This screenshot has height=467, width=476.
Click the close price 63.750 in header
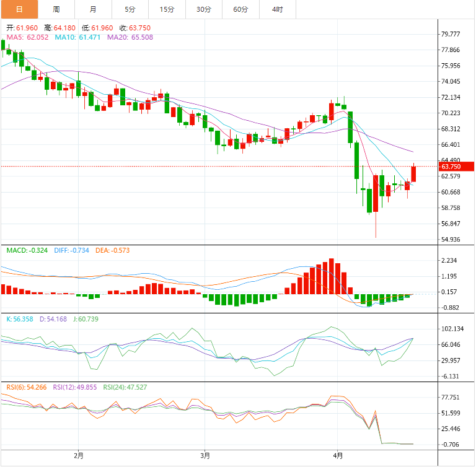pos(140,28)
